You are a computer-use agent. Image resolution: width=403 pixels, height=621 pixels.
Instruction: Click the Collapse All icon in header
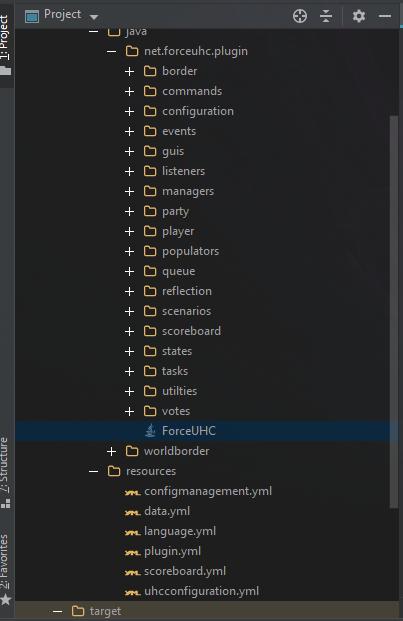[x=326, y=16]
